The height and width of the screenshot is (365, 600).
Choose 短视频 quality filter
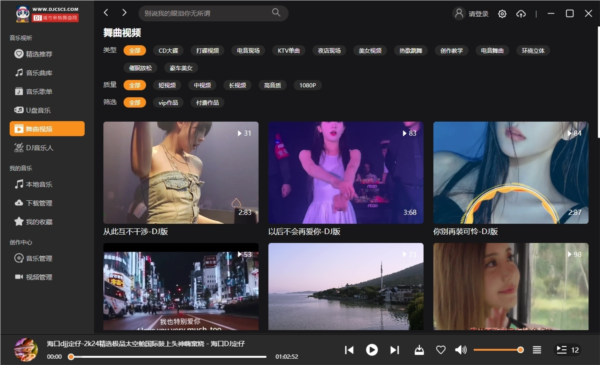pos(167,85)
